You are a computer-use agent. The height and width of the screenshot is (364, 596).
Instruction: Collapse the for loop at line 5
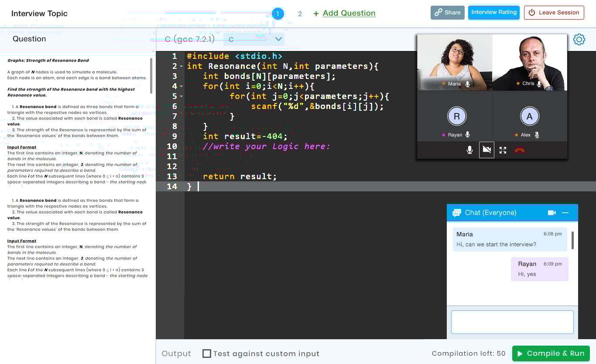click(x=181, y=96)
